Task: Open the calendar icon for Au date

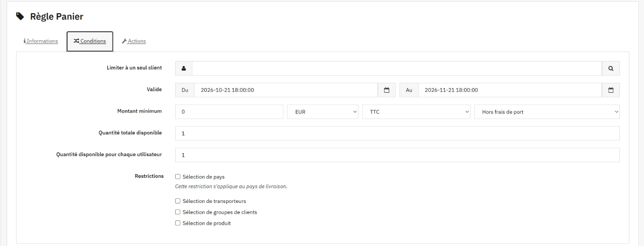Action: [x=610, y=90]
